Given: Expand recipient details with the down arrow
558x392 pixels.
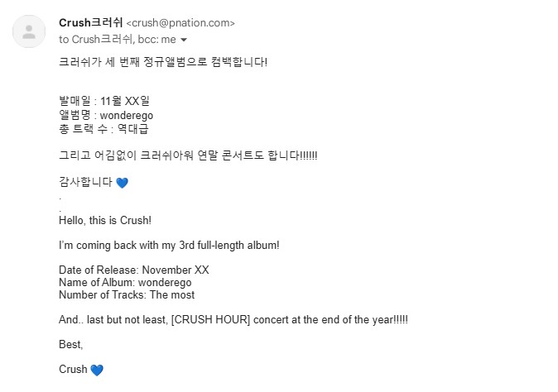Looking at the screenshot, I should pyautogui.click(x=184, y=40).
